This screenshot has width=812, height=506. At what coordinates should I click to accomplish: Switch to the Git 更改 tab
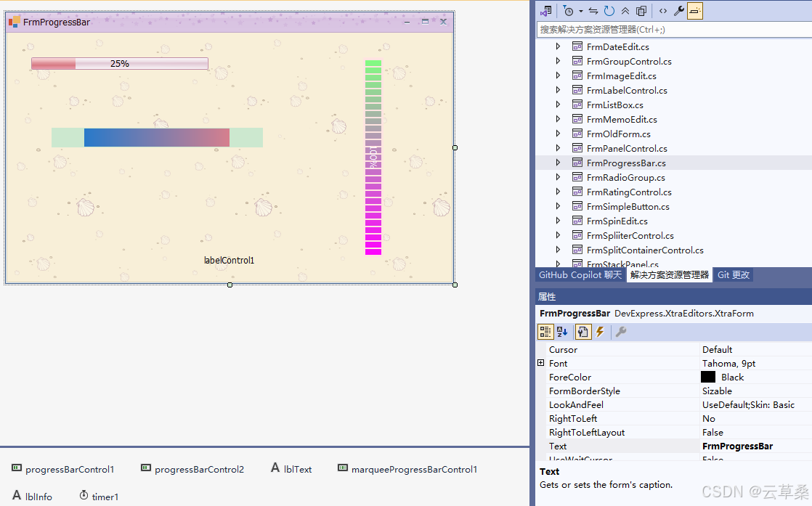click(734, 274)
